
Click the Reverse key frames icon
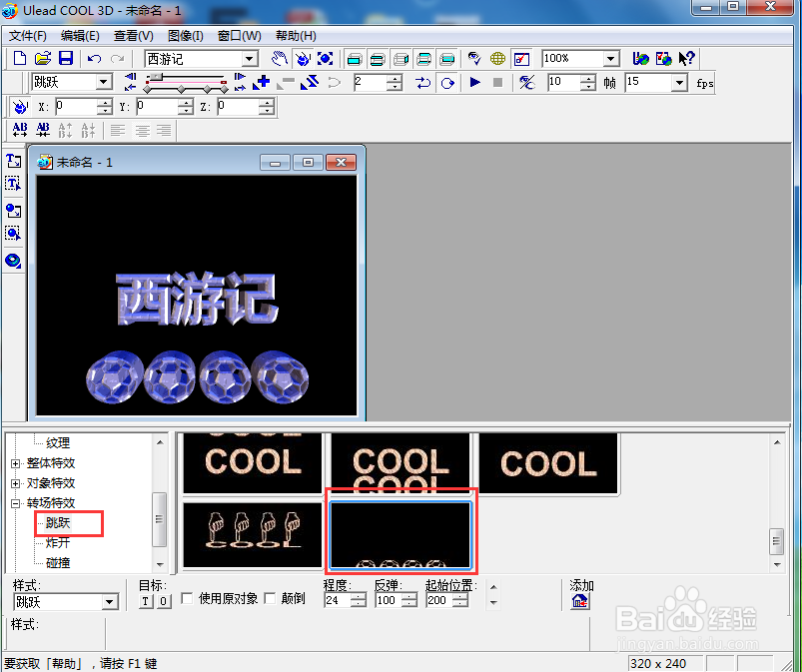click(x=310, y=82)
